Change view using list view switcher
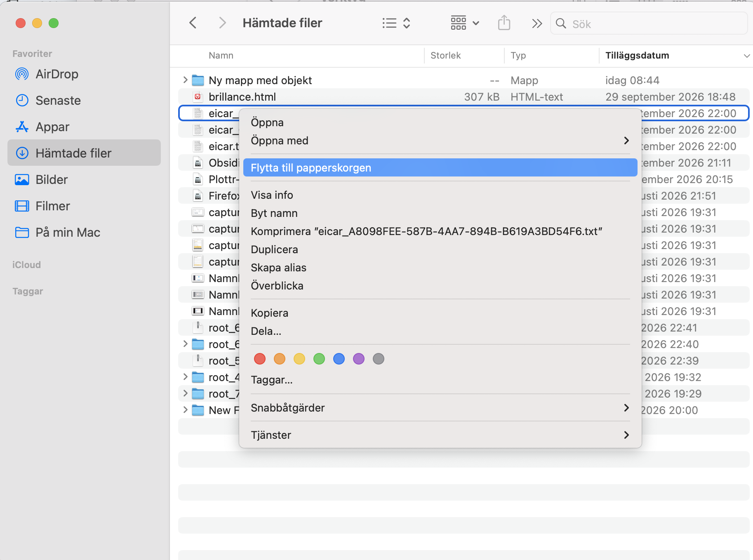753x560 pixels. point(396,23)
